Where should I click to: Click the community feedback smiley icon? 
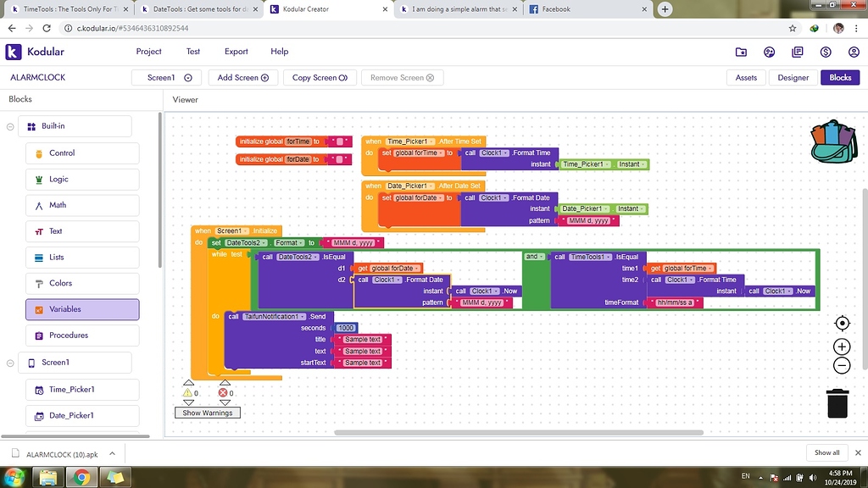point(769,52)
